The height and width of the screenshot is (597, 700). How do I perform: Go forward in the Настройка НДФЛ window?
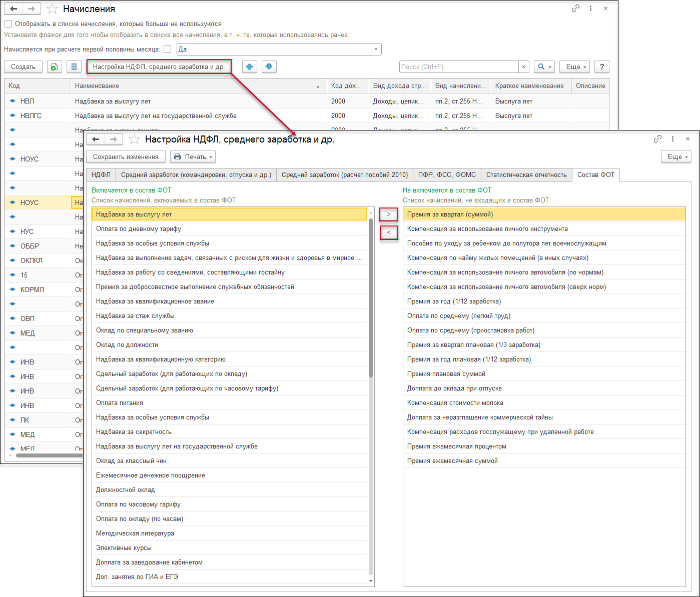tap(114, 139)
